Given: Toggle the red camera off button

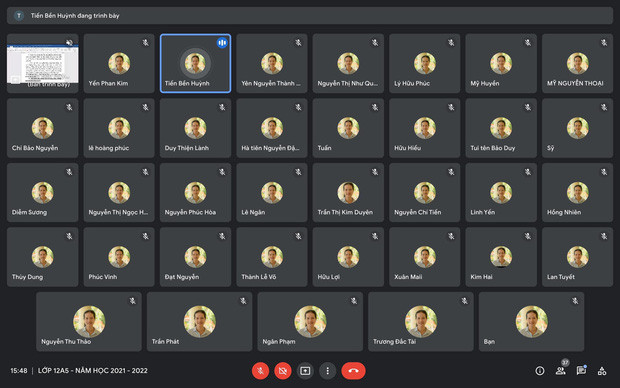Looking at the screenshot, I should [x=283, y=371].
